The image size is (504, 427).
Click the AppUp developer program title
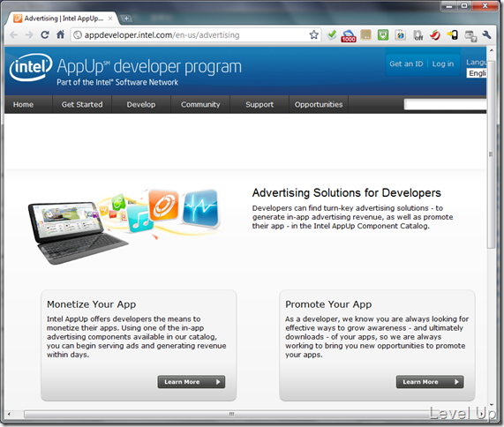pyautogui.click(x=149, y=66)
